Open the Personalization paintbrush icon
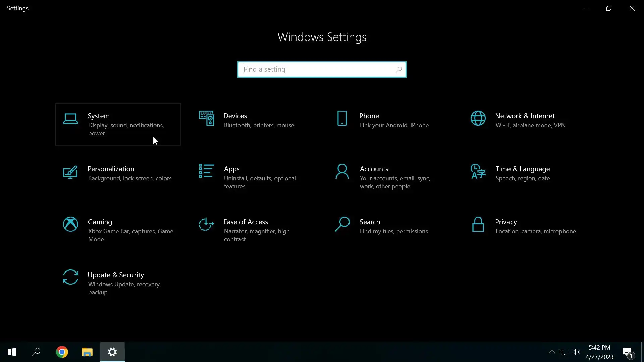This screenshot has height=362, width=644. coord(70,172)
